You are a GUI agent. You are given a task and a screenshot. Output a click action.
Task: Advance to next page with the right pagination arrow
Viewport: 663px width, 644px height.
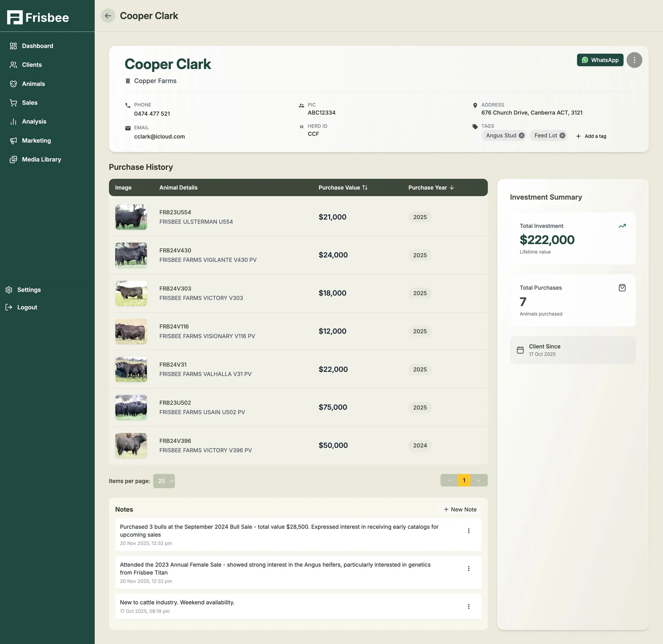tap(479, 480)
